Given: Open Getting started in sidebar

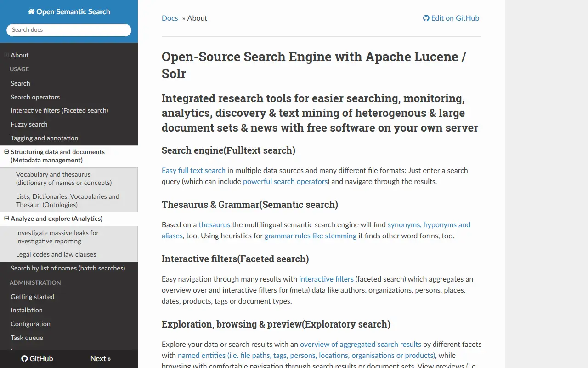Looking at the screenshot, I should point(33,297).
